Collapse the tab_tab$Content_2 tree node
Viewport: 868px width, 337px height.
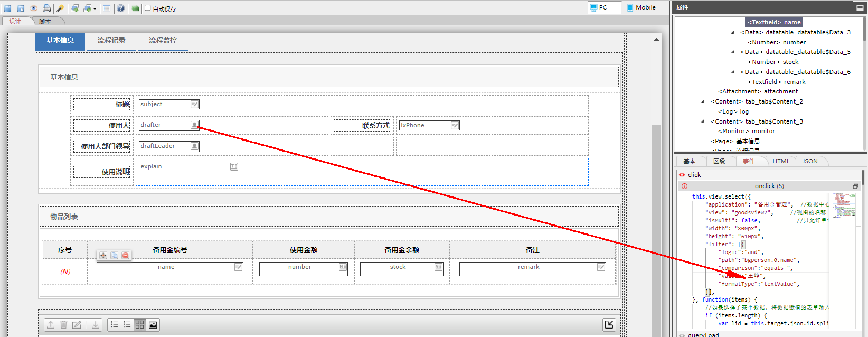pos(703,101)
